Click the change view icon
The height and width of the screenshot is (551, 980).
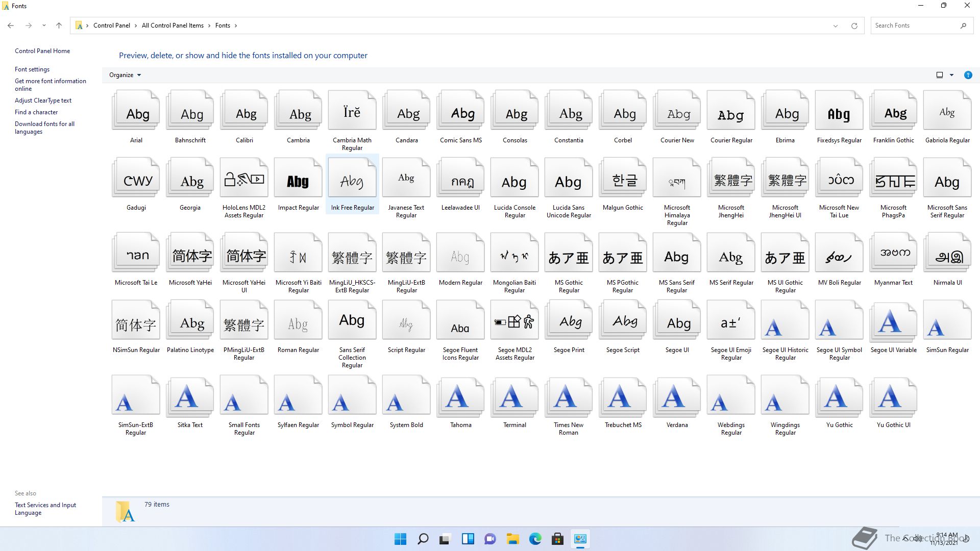(940, 75)
